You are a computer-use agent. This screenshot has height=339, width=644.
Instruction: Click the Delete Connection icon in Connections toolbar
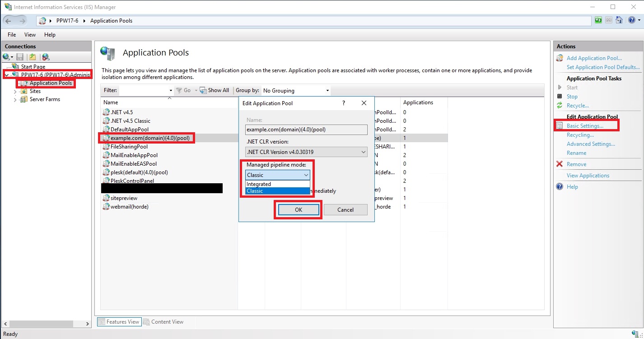[x=45, y=57]
